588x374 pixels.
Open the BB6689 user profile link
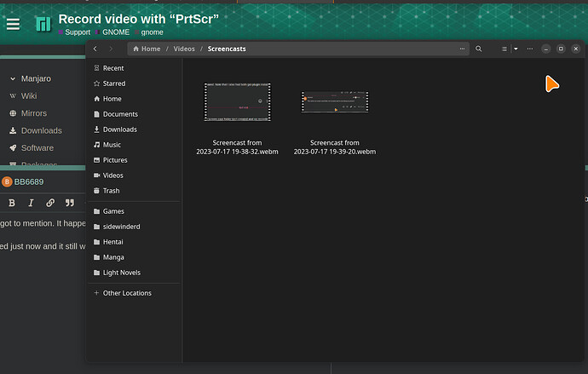pos(29,181)
